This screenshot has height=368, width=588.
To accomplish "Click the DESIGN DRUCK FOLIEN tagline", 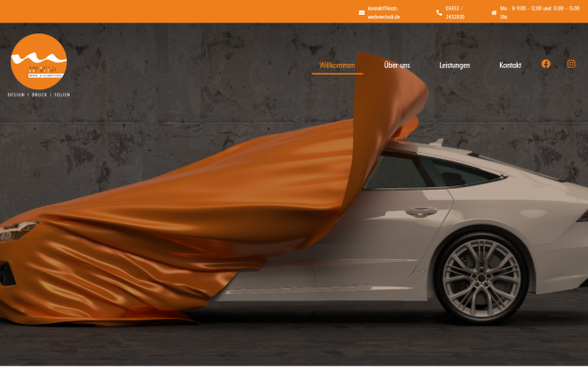I will coord(38,95).
